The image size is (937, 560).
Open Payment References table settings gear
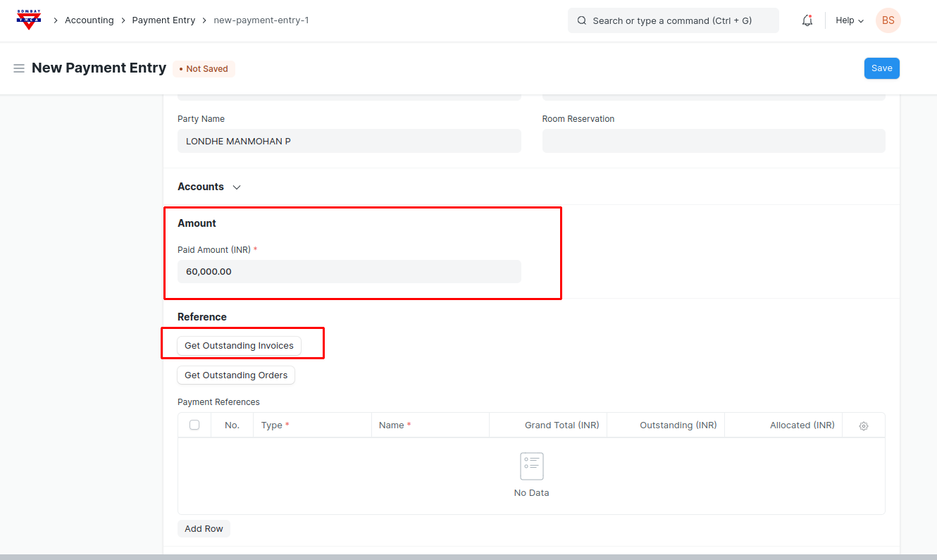click(x=863, y=425)
